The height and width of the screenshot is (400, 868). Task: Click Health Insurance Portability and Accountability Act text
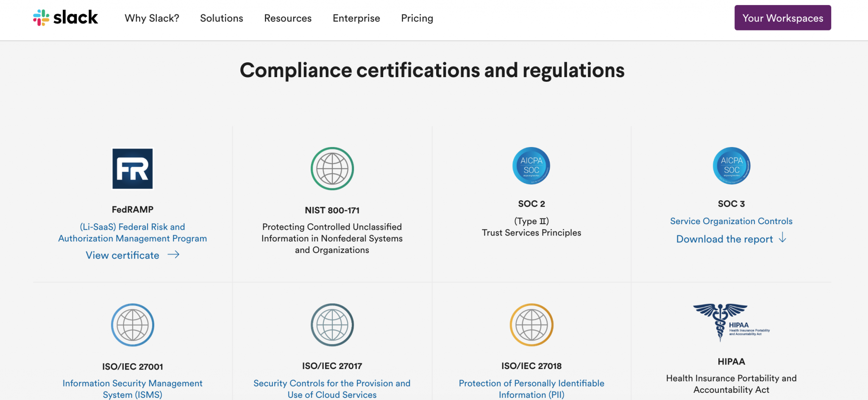[x=732, y=384]
